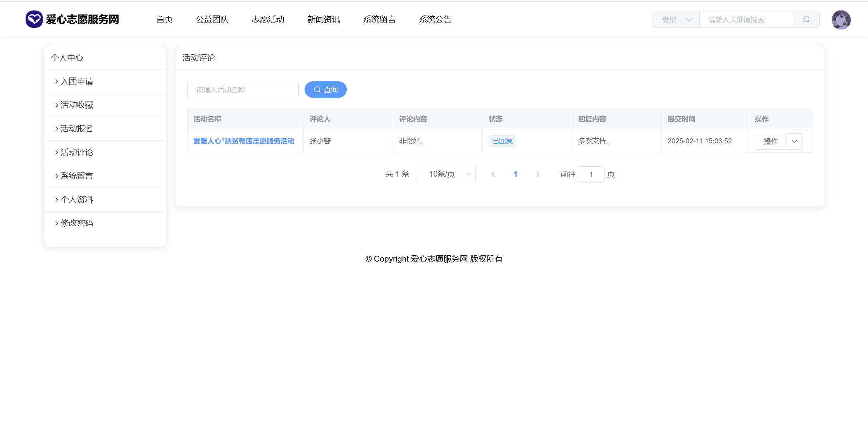
Task: Click the 操作 dropdown arrow in row
Action: tap(795, 141)
